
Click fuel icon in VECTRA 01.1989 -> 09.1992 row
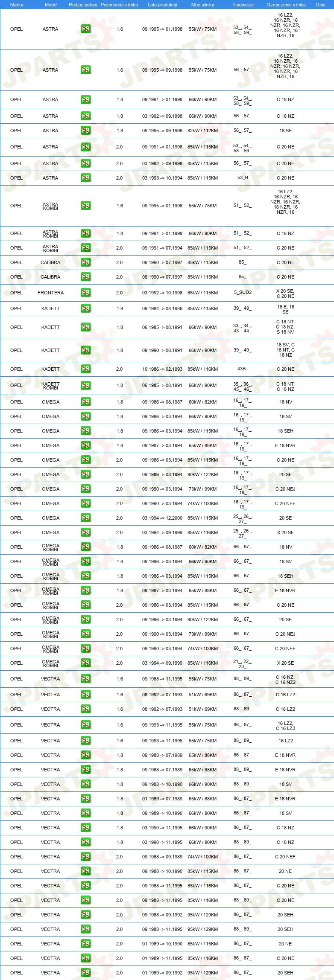pos(85,973)
